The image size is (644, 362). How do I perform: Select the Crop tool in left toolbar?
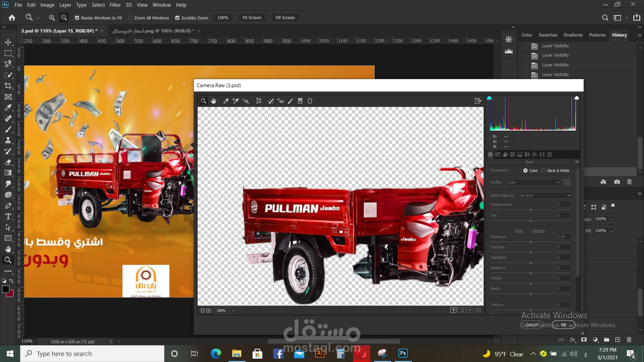click(x=8, y=86)
